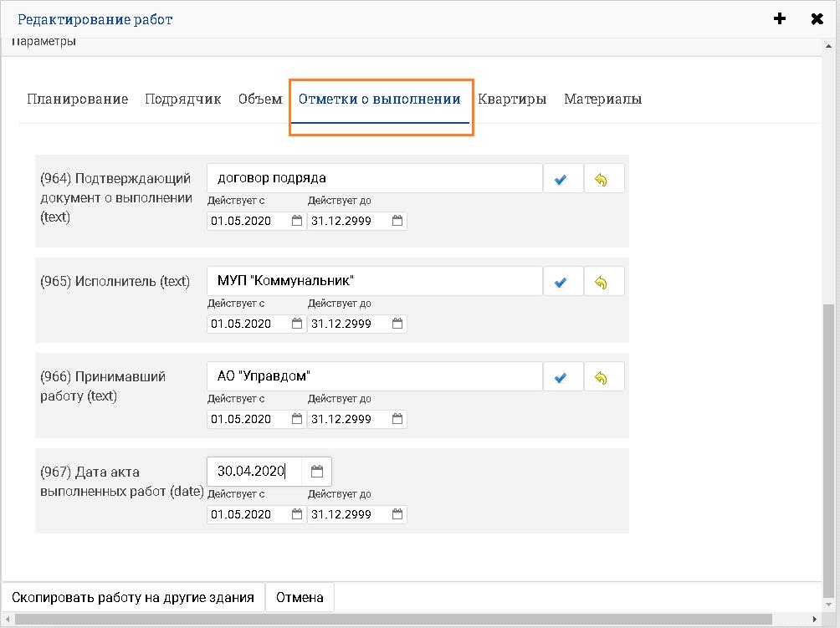Screen dimensions: 840x628
Task: Click the Отмена button
Action: point(300,597)
